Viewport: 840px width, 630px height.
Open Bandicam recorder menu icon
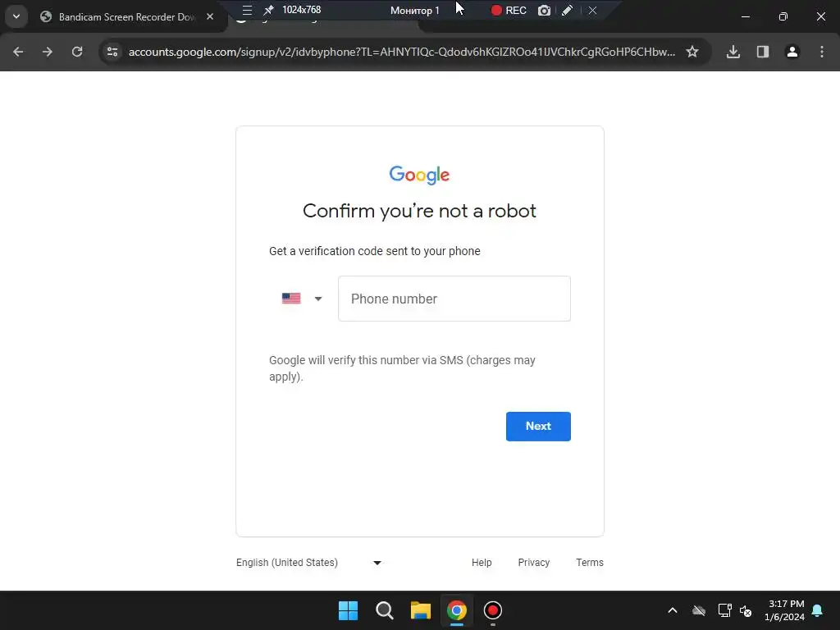pos(247,10)
